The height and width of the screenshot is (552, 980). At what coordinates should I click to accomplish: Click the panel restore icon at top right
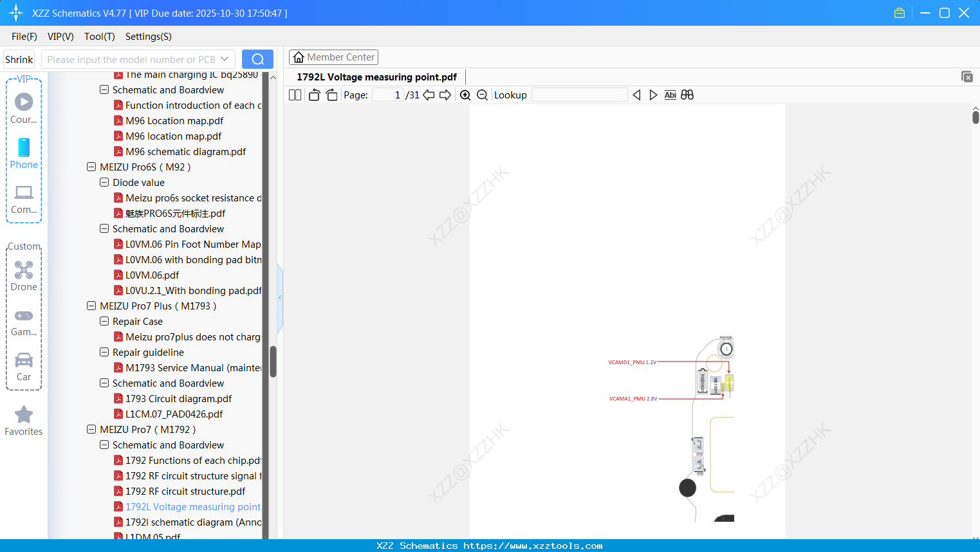point(967,77)
